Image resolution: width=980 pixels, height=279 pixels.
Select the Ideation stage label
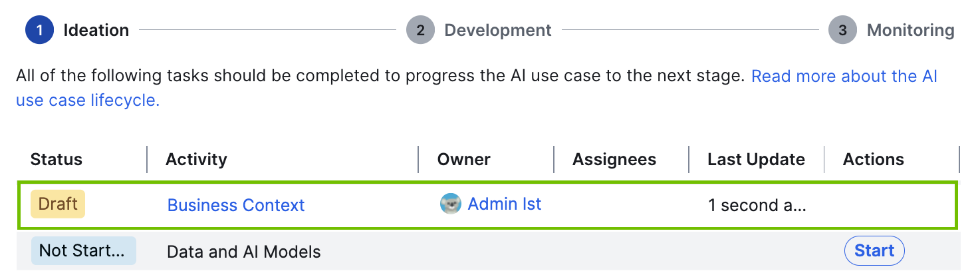pyautogui.click(x=96, y=31)
